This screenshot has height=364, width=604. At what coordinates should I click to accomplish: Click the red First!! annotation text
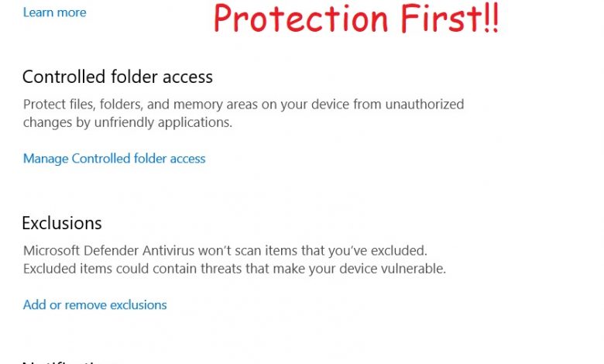point(450,18)
